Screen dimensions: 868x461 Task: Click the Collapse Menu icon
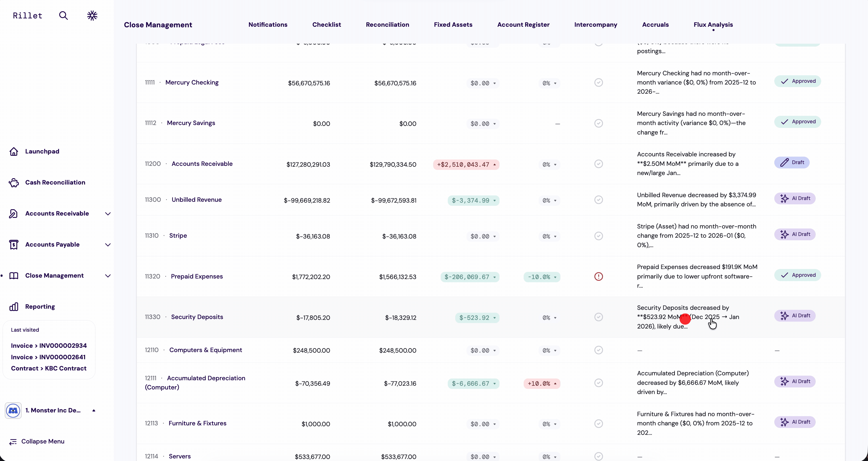(13, 442)
